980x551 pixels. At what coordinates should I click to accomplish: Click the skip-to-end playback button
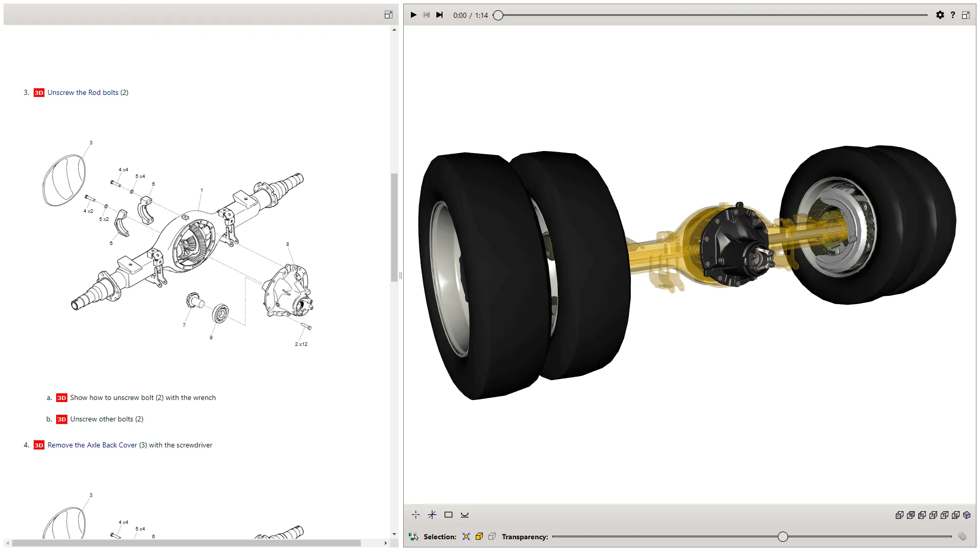click(439, 15)
